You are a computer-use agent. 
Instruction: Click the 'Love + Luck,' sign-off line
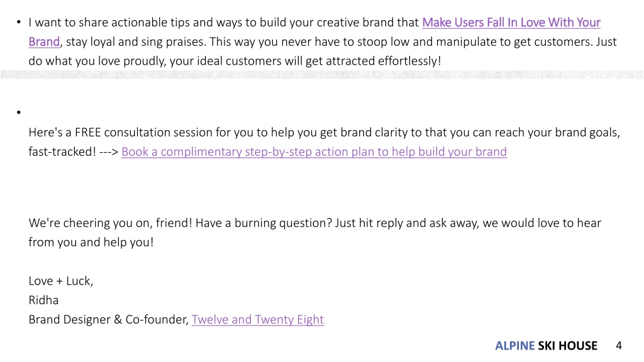(x=61, y=281)
